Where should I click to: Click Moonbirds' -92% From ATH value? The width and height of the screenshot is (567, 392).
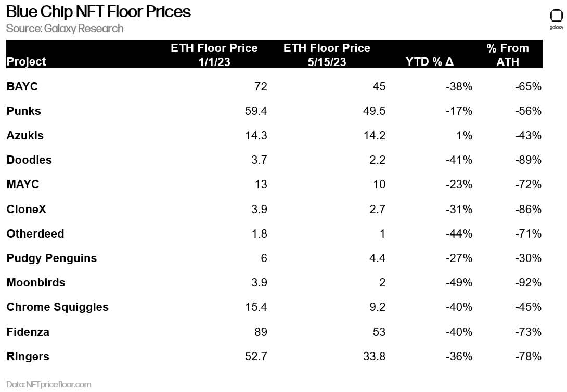tap(529, 282)
